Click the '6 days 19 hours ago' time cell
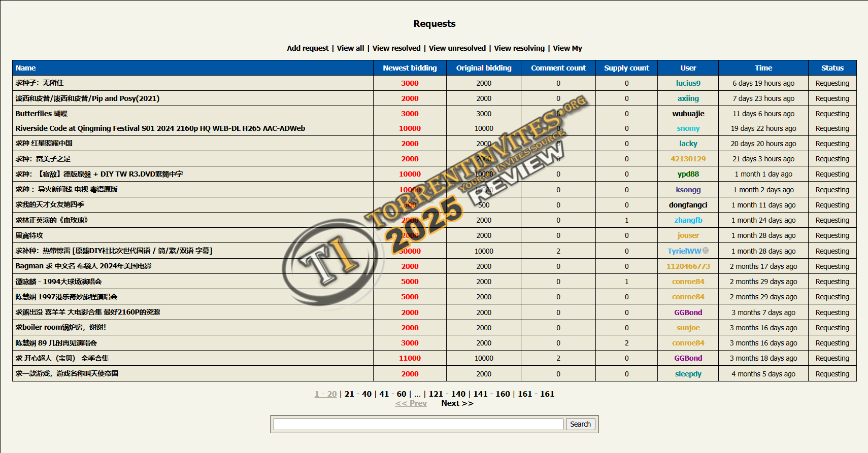 (x=763, y=83)
